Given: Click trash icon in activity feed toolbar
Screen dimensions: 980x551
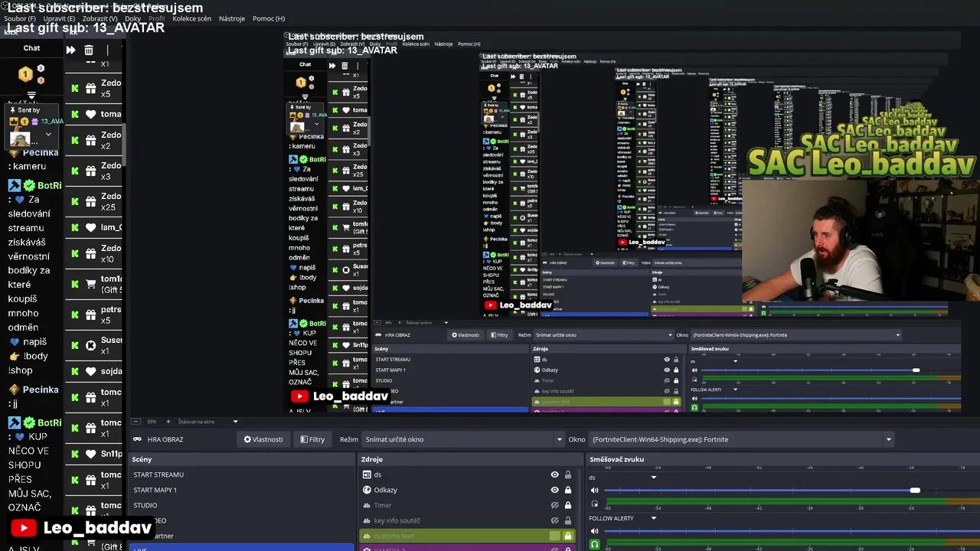Looking at the screenshot, I should pos(89,50).
